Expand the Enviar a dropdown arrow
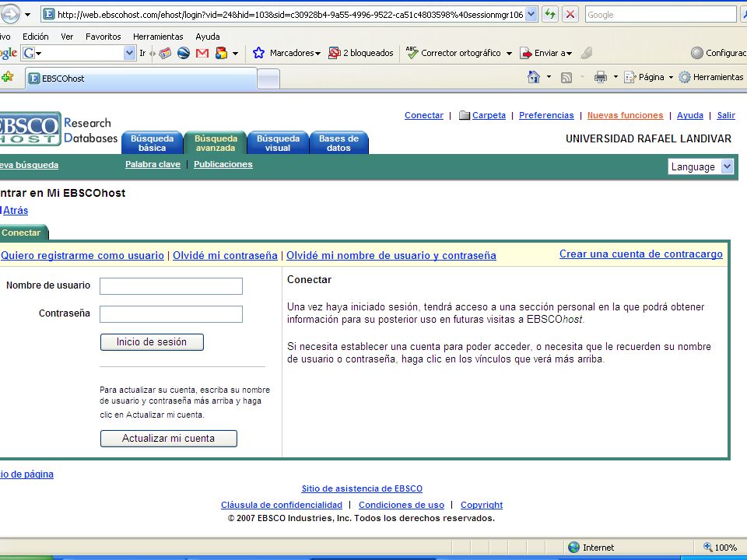Viewport: 747px width, 560px height. (x=570, y=54)
